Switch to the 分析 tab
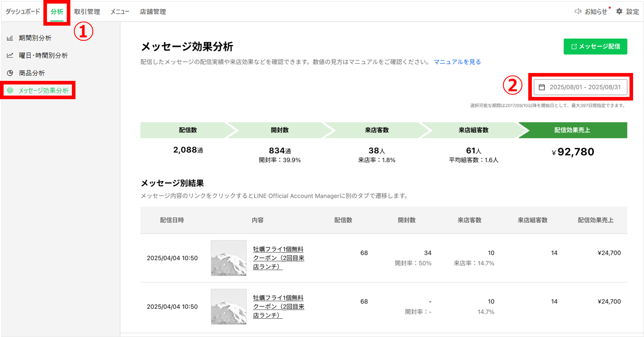The height and width of the screenshot is (337, 644). click(x=57, y=11)
